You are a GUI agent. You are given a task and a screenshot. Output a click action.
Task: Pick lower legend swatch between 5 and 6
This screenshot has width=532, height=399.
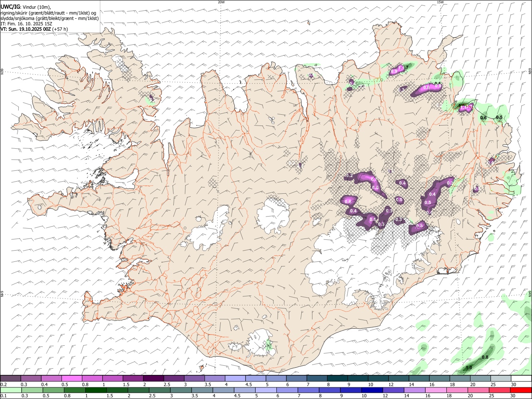[x=266, y=390]
